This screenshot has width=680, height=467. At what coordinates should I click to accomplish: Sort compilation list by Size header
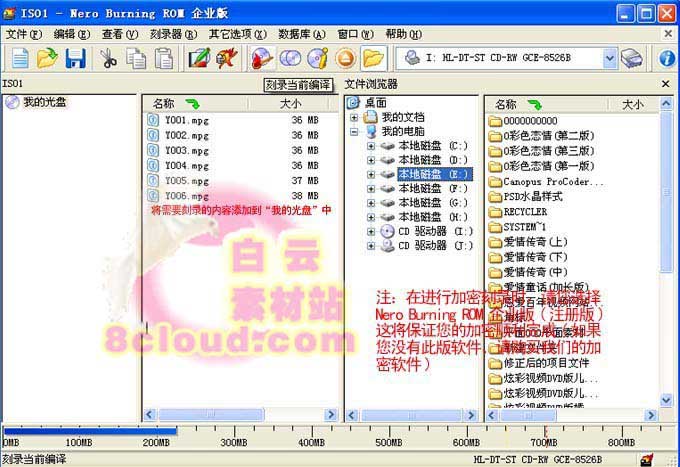(291, 104)
